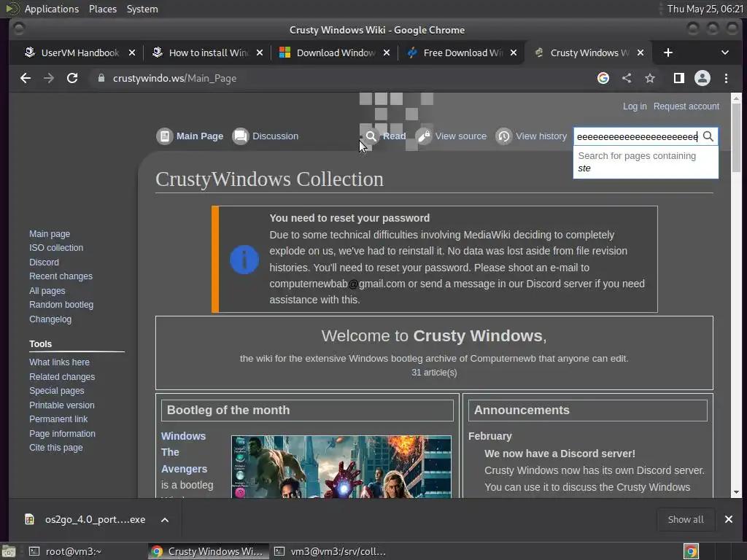Screen dimensions: 747x560
Task: Close the UserVM Handbook tab
Action: (132, 52)
